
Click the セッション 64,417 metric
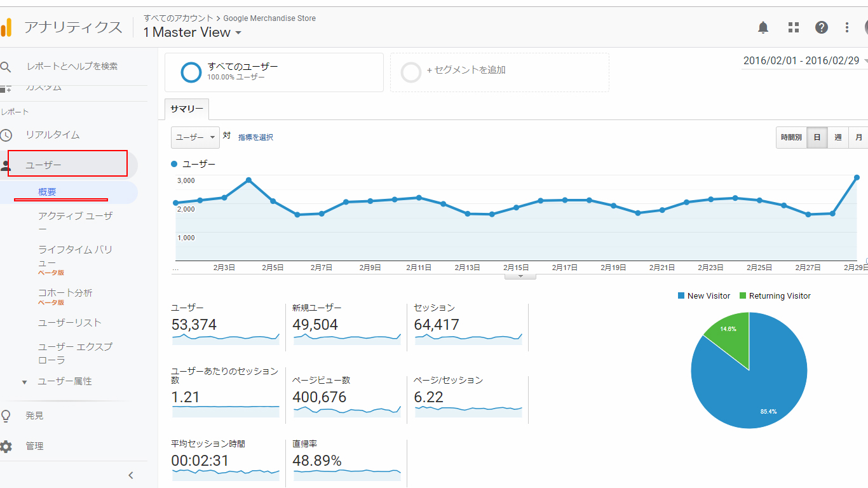[x=467, y=326]
